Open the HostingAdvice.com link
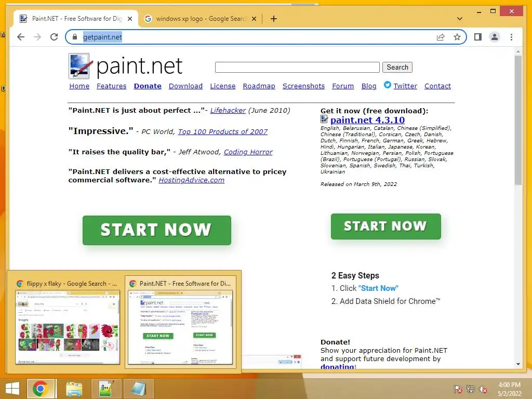Viewport: 532px width, 399px height. [x=191, y=180]
